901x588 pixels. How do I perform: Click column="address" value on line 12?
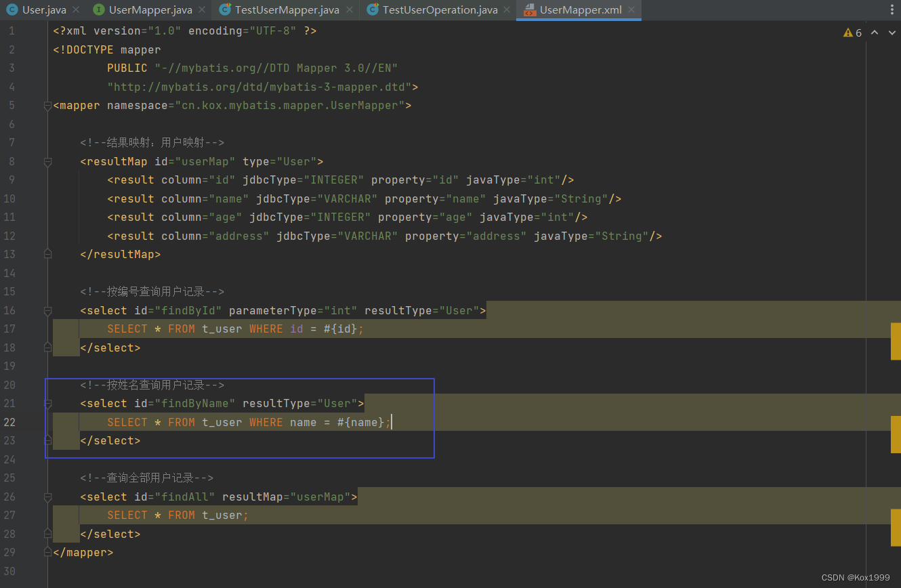click(239, 236)
